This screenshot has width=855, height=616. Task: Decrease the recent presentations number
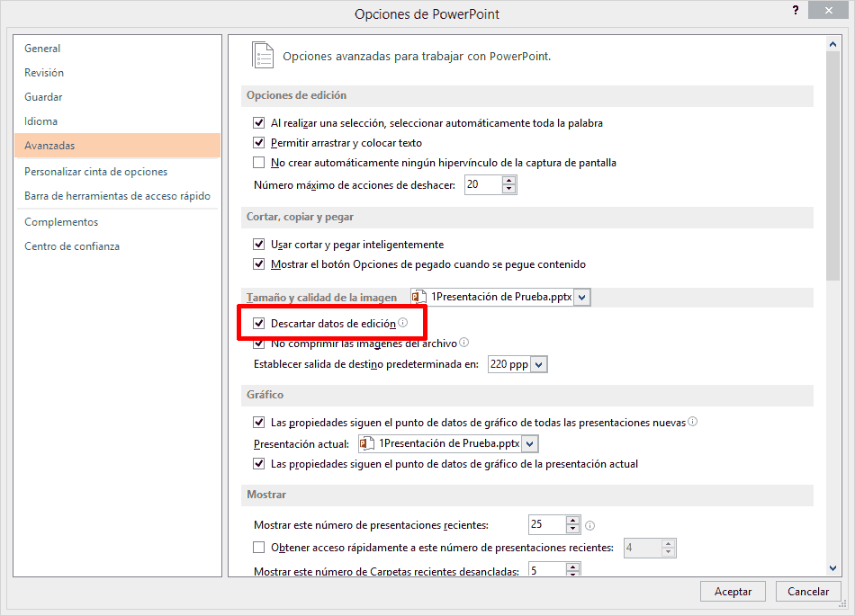pos(573,530)
